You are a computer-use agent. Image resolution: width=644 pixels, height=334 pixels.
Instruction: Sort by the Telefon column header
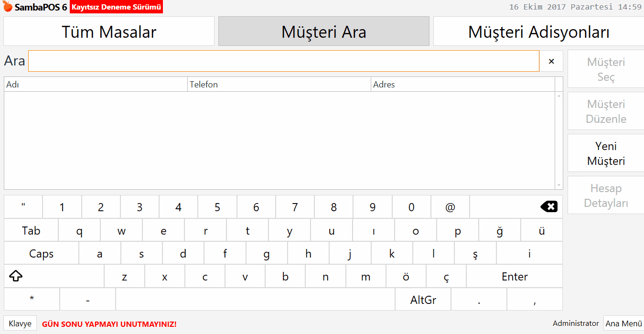click(x=279, y=85)
